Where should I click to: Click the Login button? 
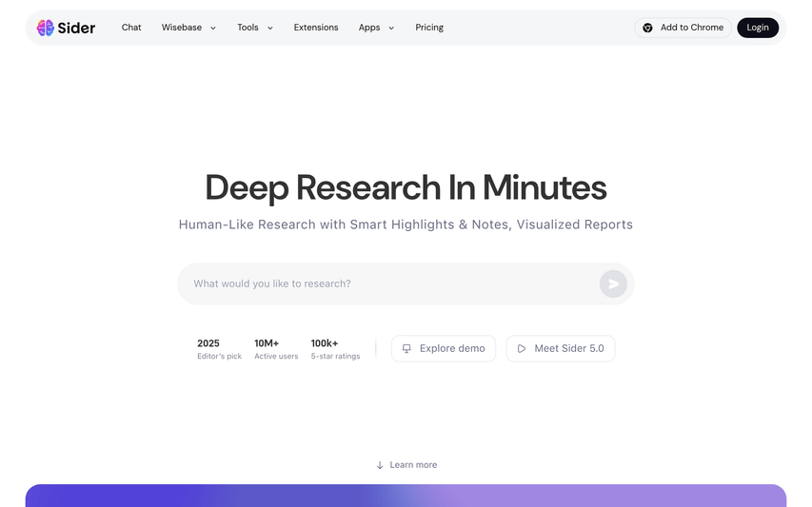[x=758, y=28]
